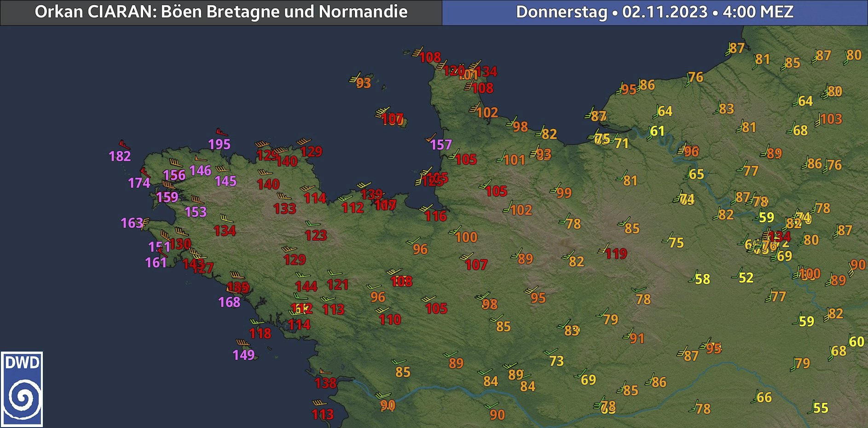This screenshot has width=868, height=428.
Task: Click the red wind barb above 195
Action: coord(221,133)
